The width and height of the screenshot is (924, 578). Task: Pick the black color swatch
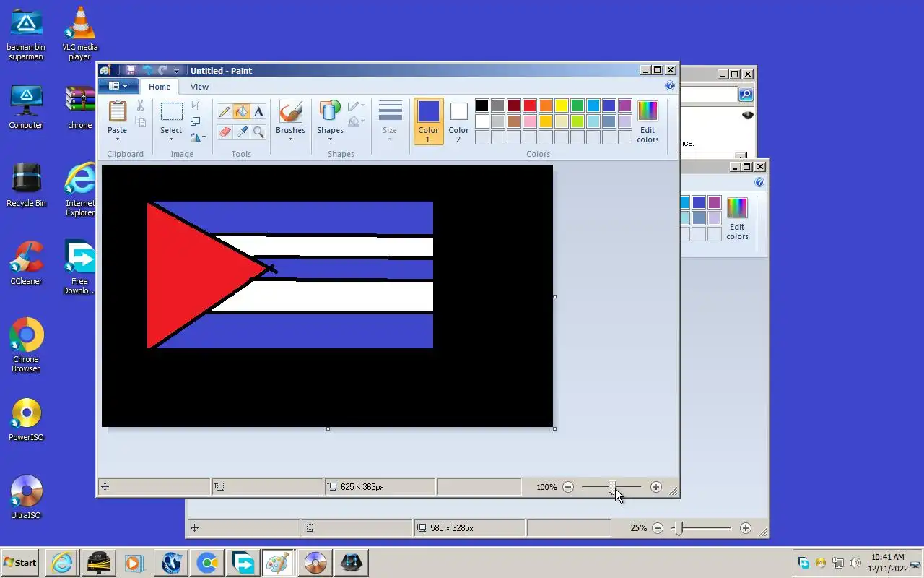pyautogui.click(x=482, y=105)
